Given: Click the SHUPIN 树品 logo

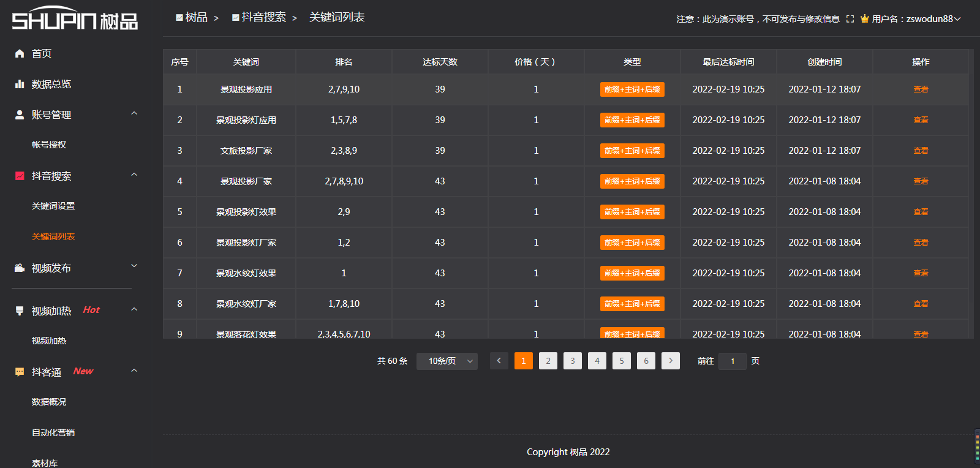Looking at the screenshot, I should click(75, 19).
